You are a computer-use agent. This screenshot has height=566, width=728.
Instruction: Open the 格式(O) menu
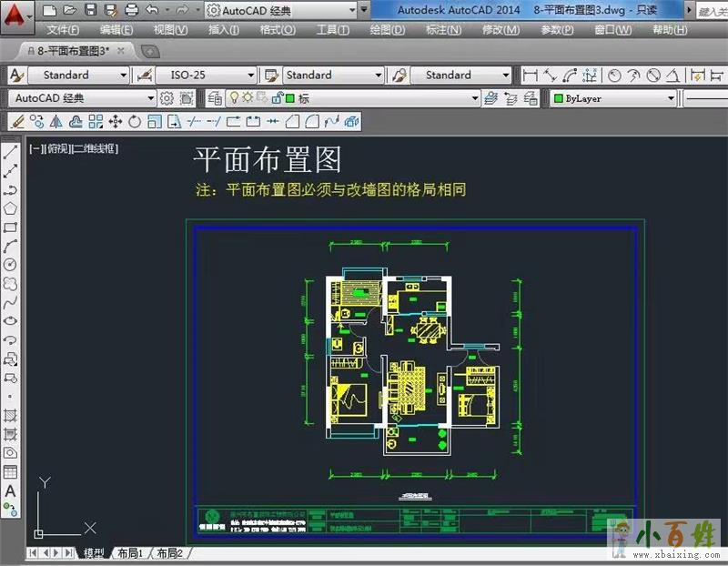[270, 30]
